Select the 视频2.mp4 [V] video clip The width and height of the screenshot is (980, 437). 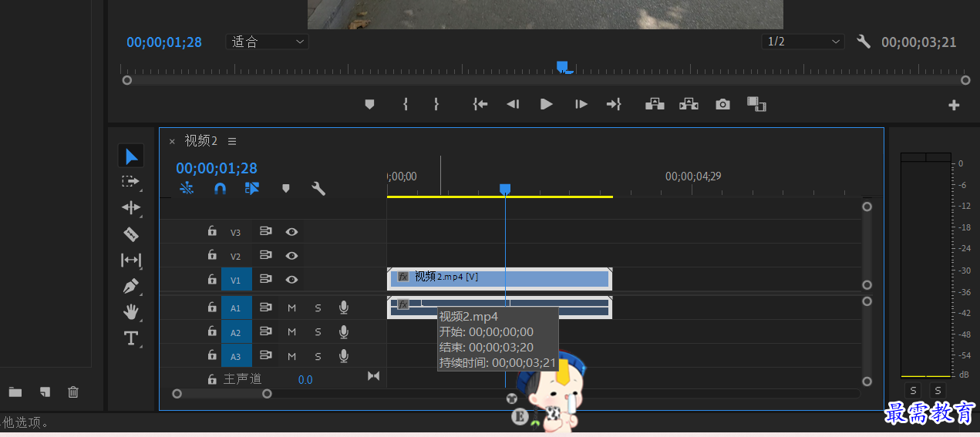500,277
